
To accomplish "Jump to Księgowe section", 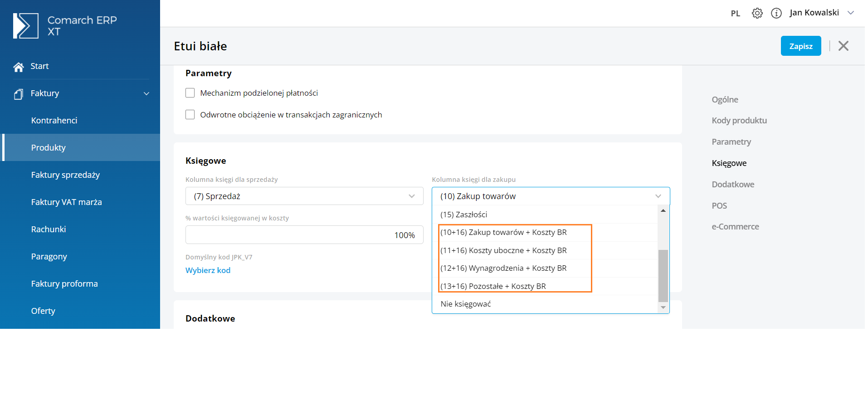I will 729,163.
